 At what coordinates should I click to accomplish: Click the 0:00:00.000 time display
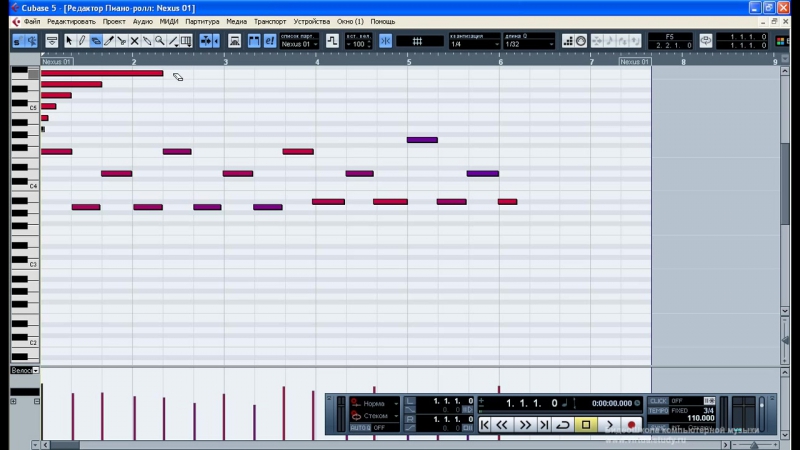point(612,404)
